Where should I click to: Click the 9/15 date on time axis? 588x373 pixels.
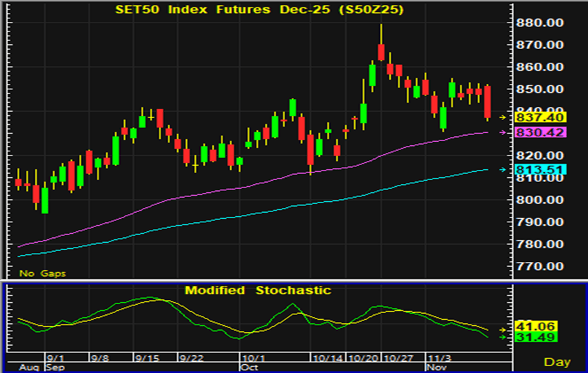(x=147, y=357)
